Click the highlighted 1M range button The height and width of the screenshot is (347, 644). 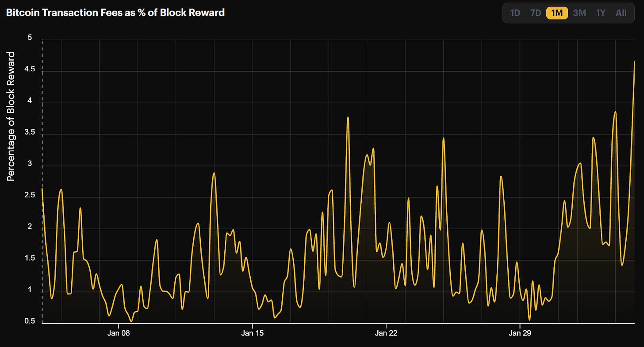point(557,13)
